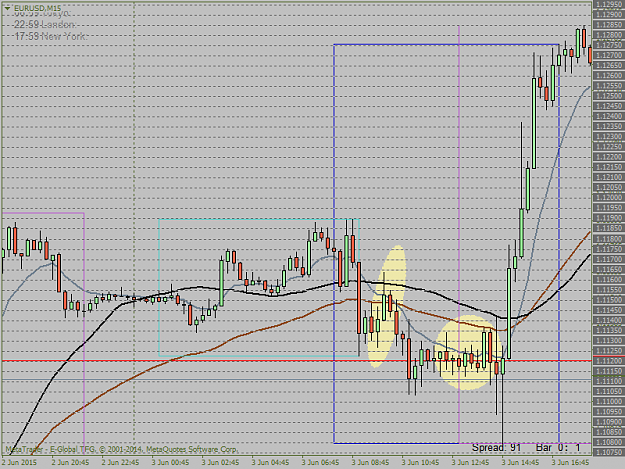Click the 1.12400 price label
This screenshot has width=625, height=469.
[609, 116]
